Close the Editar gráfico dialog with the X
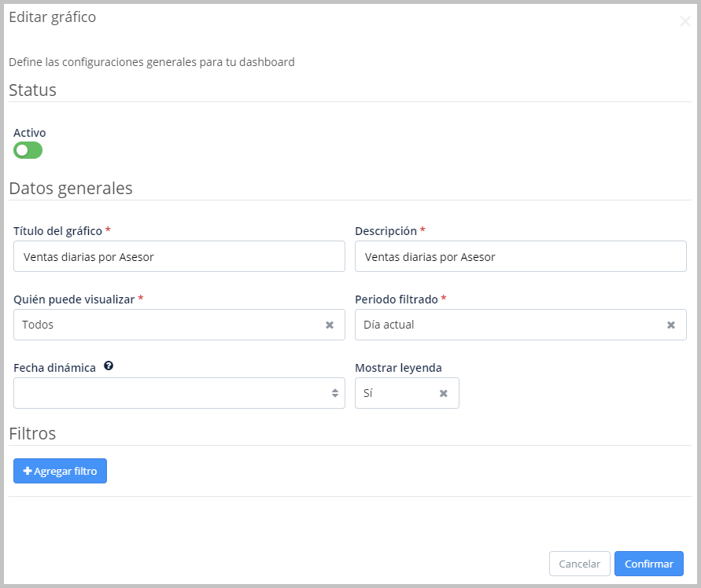 [684, 21]
